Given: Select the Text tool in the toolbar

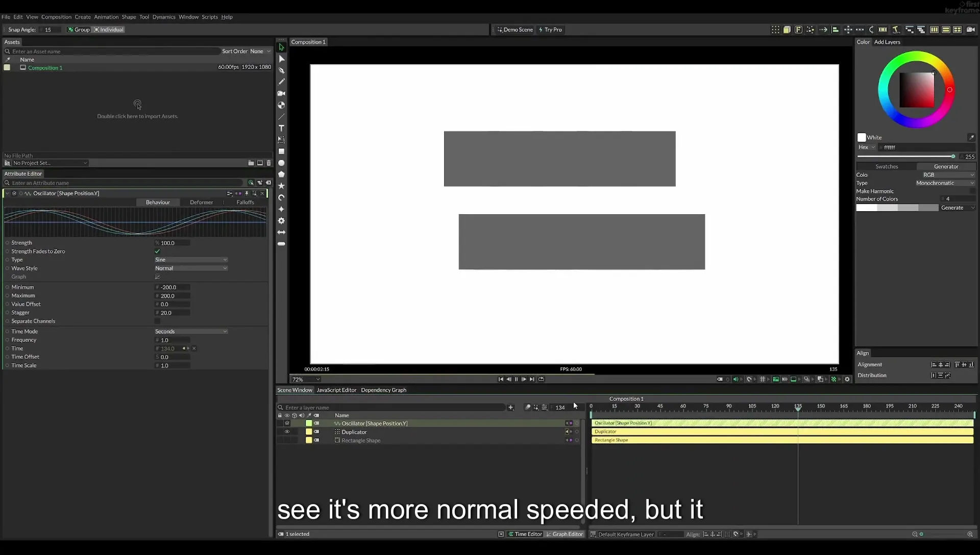Looking at the screenshot, I should (281, 128).
